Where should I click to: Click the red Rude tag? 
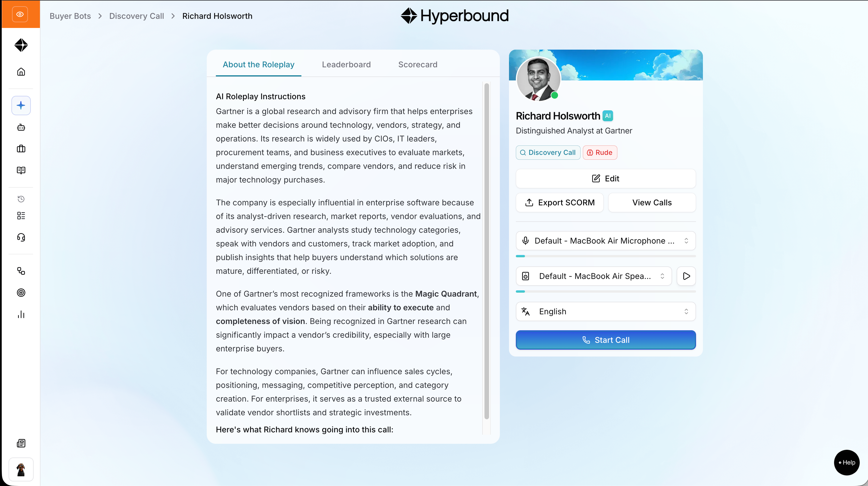point(600,153)
